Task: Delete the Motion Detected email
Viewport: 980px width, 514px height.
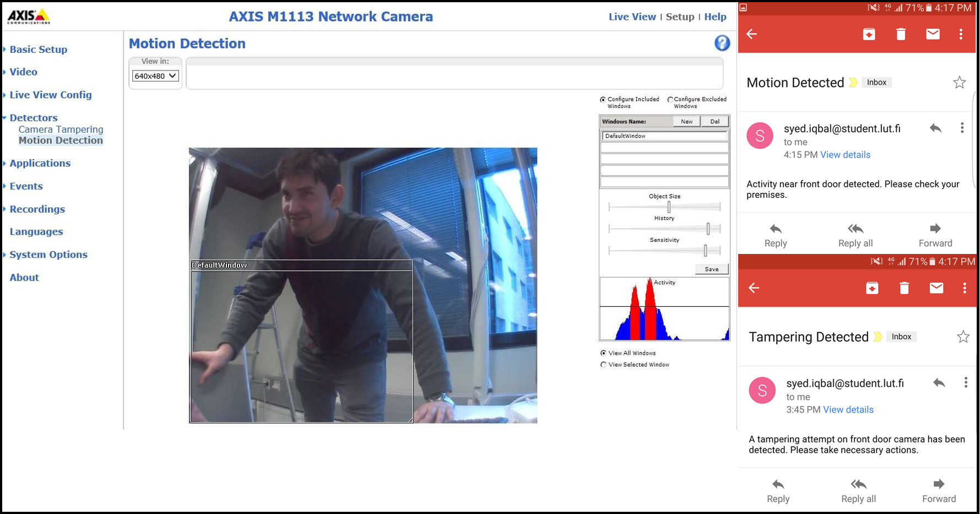Action: (x=901, y=34)
